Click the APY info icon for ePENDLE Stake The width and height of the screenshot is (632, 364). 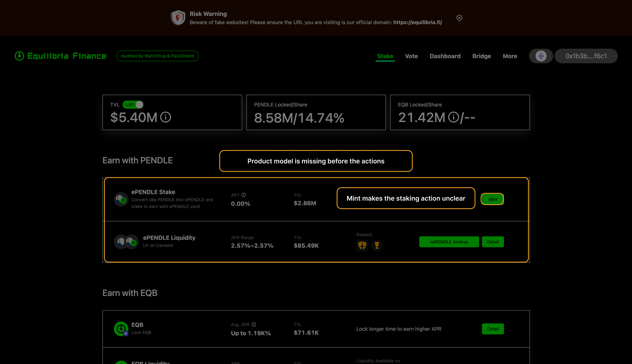pos(244,195)
